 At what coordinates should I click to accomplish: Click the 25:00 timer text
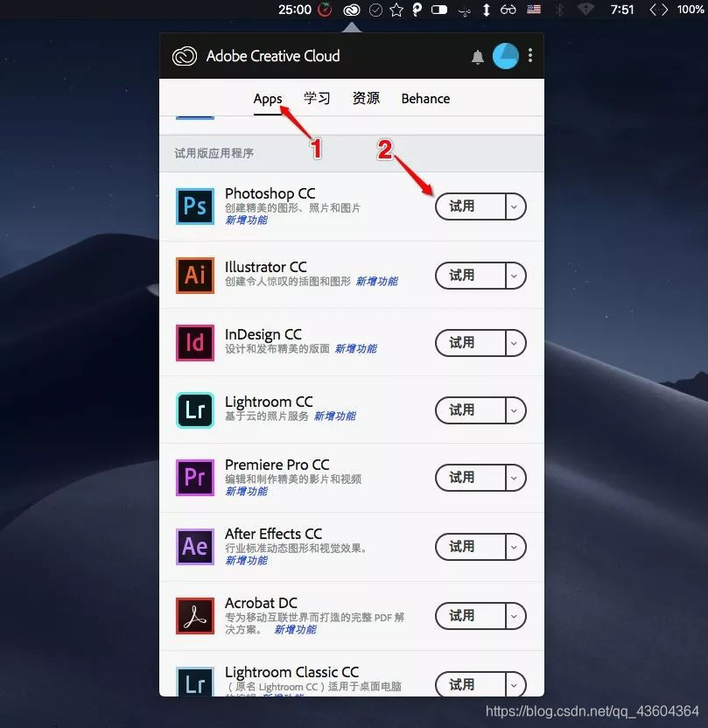pyautogui.click(x=295, y=10)
